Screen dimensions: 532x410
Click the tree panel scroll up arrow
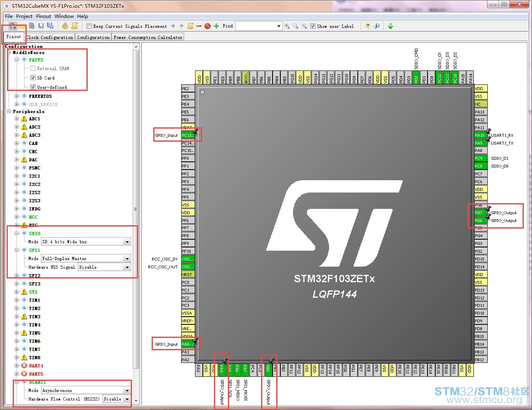[x=136, y=48]
